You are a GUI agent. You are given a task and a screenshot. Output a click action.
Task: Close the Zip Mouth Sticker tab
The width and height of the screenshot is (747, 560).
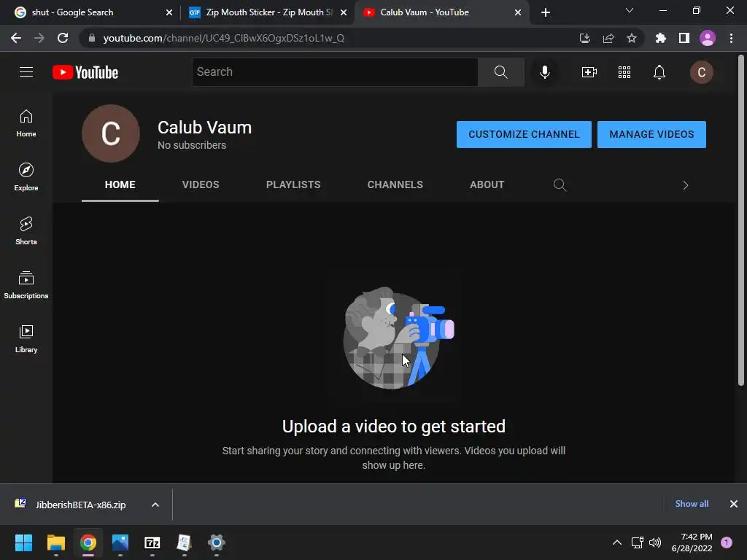pyautogui.click(x=344, y=12)
